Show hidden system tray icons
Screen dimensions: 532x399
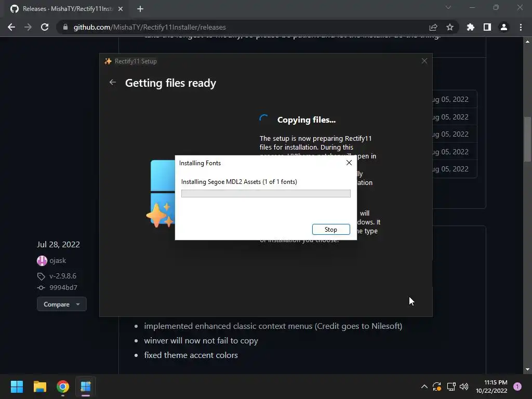424,387
